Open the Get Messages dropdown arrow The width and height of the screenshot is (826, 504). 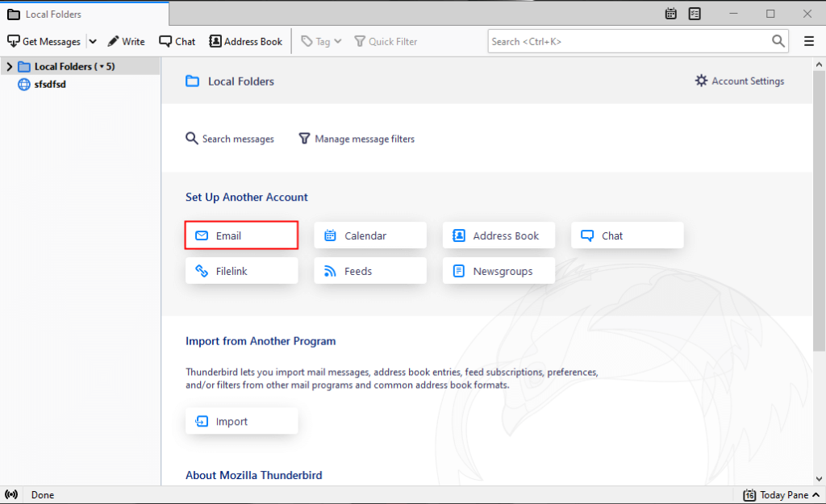(x=93, y=41)
